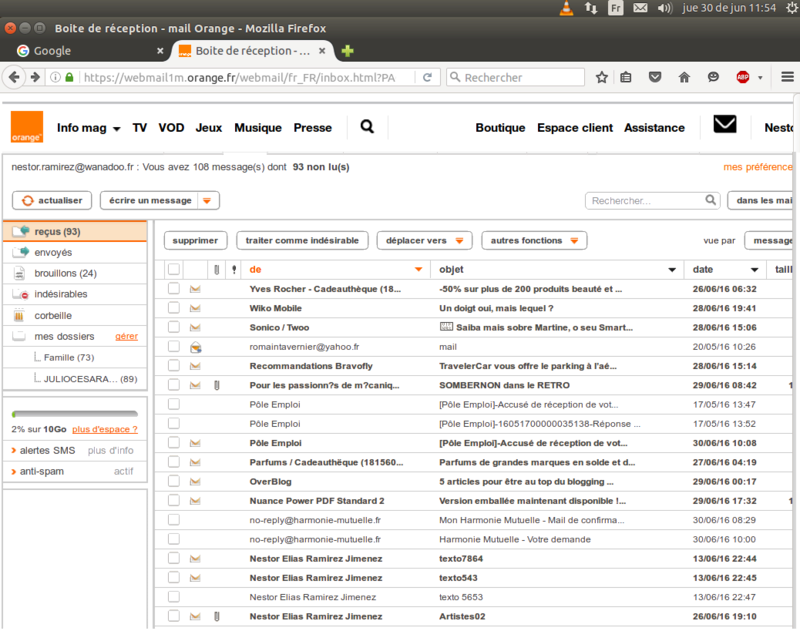Click envelope icon of Wiko Mobile message
Screen dimensions: 800x631
(195, 308)
